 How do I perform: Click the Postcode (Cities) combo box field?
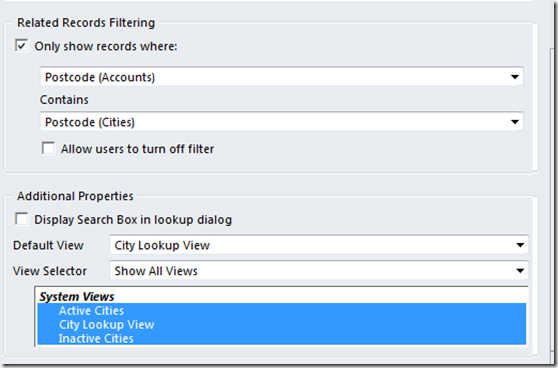[281, 122]
